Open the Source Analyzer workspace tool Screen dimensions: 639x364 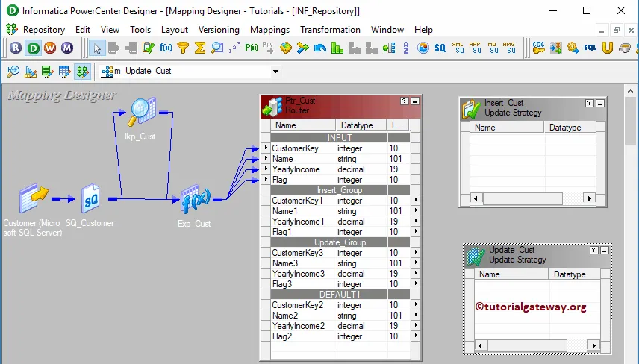[x=13, y=72]
